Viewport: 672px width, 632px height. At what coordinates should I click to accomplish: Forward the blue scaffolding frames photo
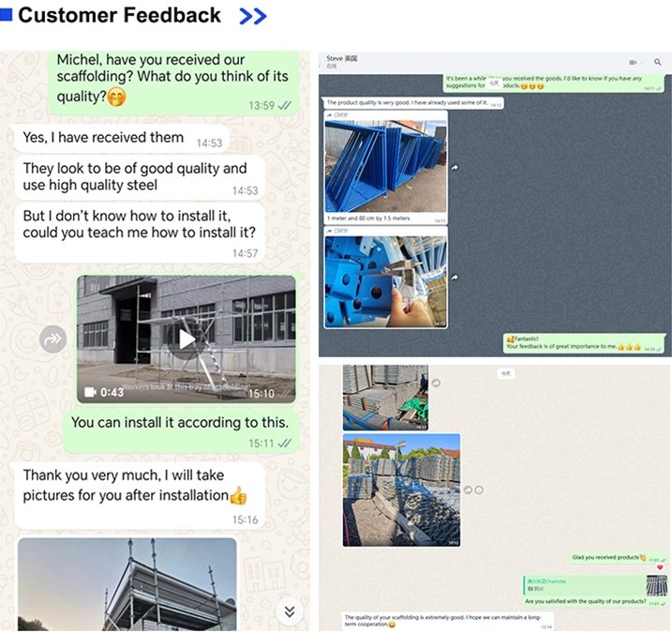click(455, 168)
